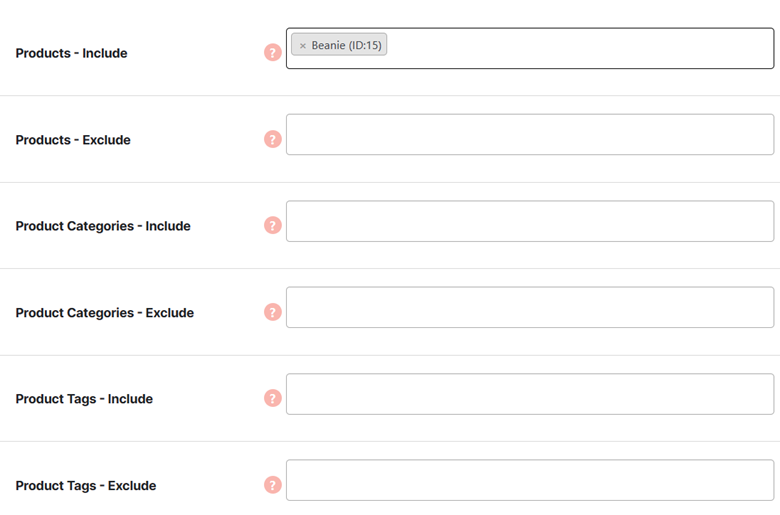Open the Product Categories - Include field
The height and width of the screenshot is (515, 780).
click(x=530, y=221)
